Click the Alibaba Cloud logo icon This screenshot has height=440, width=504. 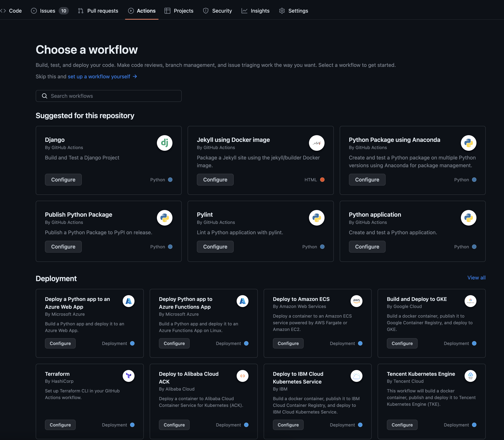click(x=243, y=376)
